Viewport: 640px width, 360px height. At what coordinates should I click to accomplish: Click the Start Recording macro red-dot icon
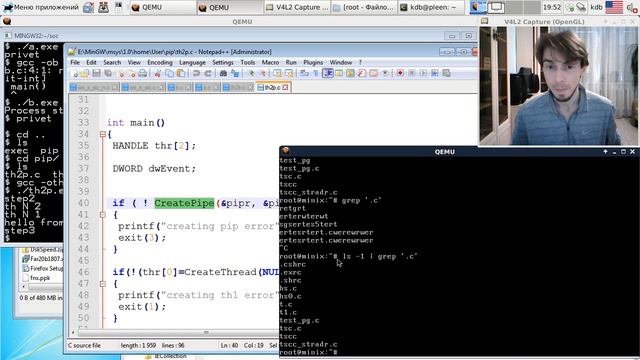(x=400, y=73)
